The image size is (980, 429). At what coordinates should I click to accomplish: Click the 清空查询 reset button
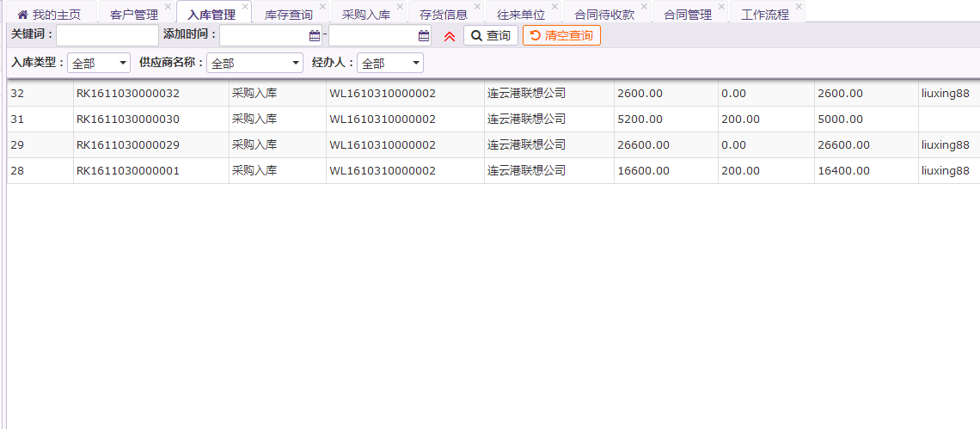[561, 36]
